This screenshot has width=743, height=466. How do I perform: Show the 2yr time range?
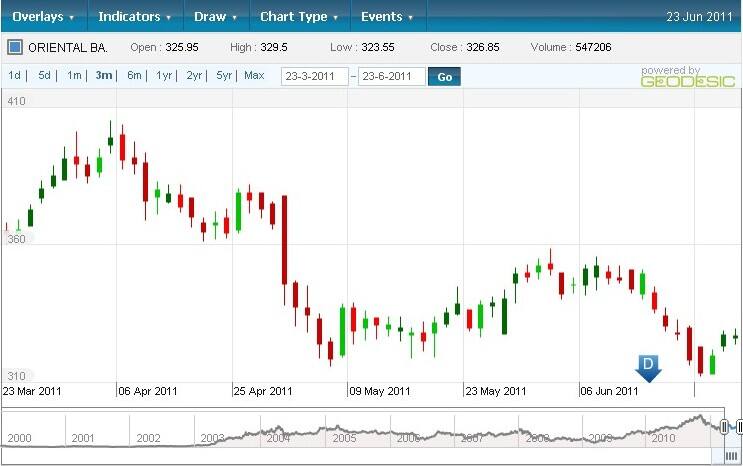pos(194,76)
